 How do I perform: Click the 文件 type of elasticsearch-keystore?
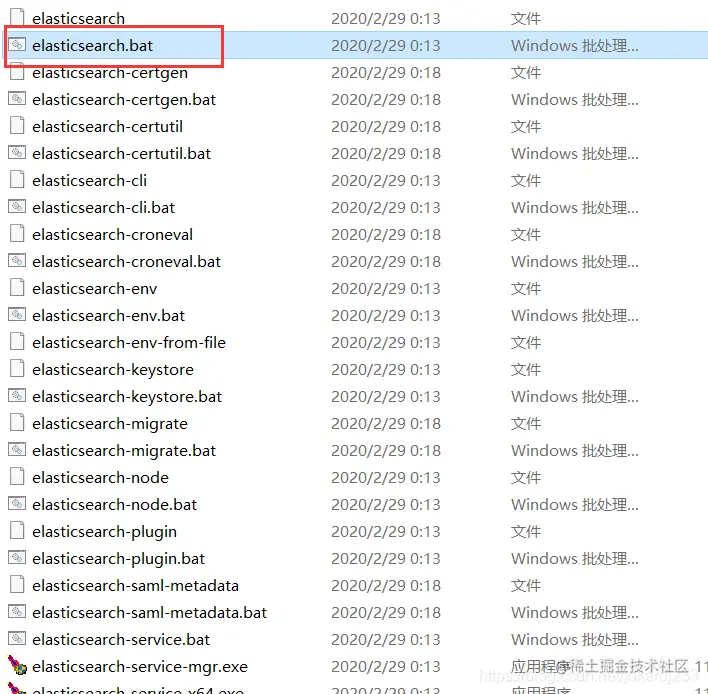click(526, 370)
